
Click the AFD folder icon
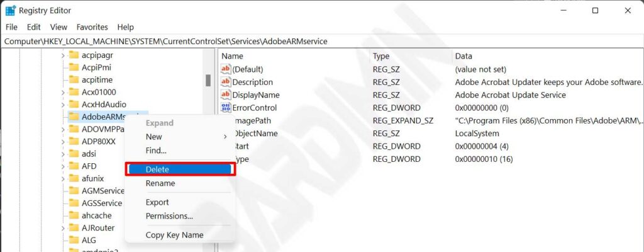point(74,166)
